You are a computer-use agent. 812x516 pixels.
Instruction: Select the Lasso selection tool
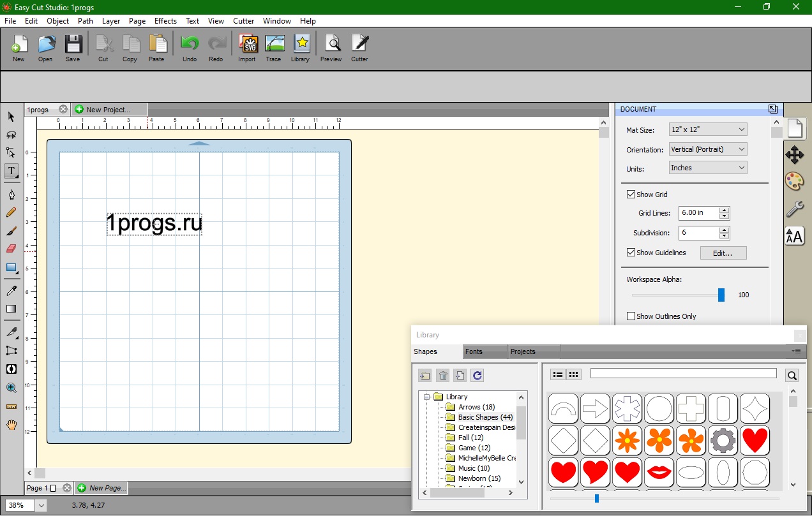coord(11,135)
